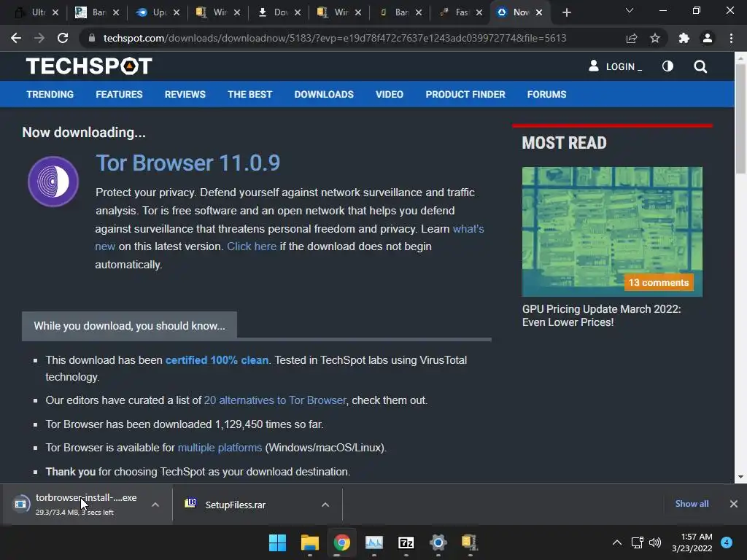Open a new browser tab
Image resolution: width=747 pixels, height=560 pixels.
(566, 12)
